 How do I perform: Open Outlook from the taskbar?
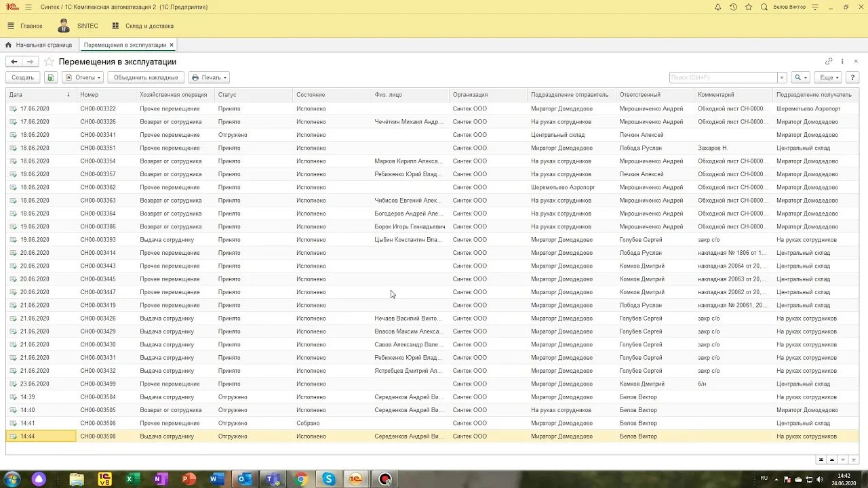pyautogui.click(x=244, y=479)
